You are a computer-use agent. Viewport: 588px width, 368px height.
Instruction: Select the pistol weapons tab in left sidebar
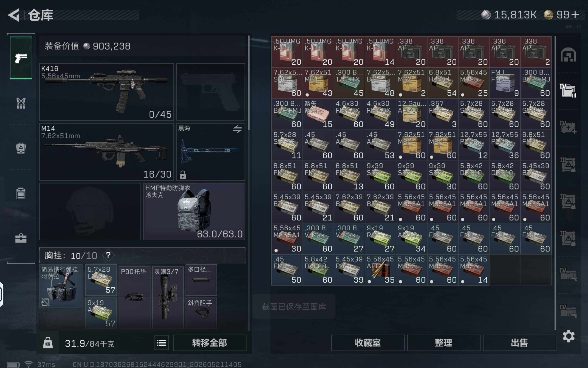21,58
